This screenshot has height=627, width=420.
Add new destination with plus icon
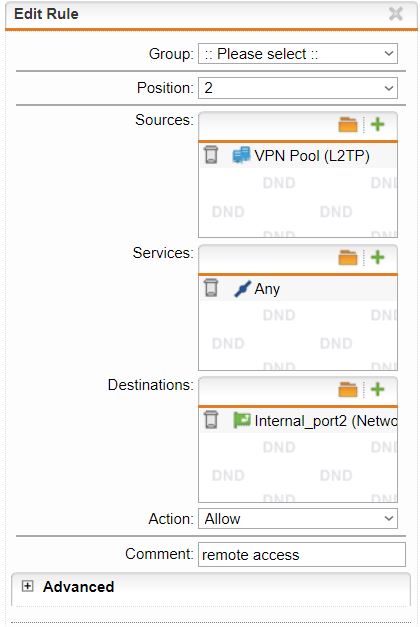click(x=378, y=389)
